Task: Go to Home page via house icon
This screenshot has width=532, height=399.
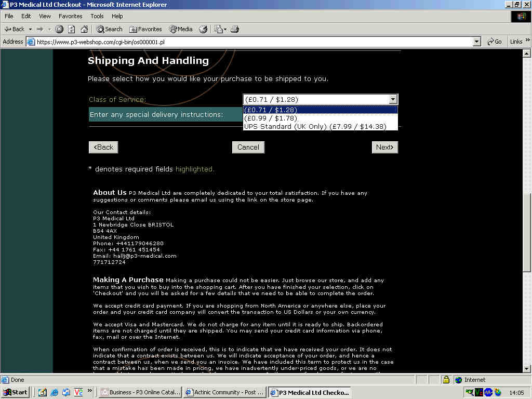Action: pyautogui.click(x=84, y=29)
